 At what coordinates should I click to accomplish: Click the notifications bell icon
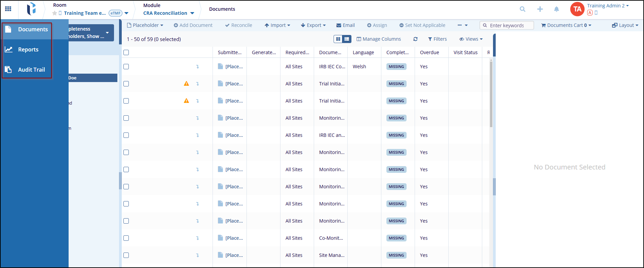pos(557,9)
